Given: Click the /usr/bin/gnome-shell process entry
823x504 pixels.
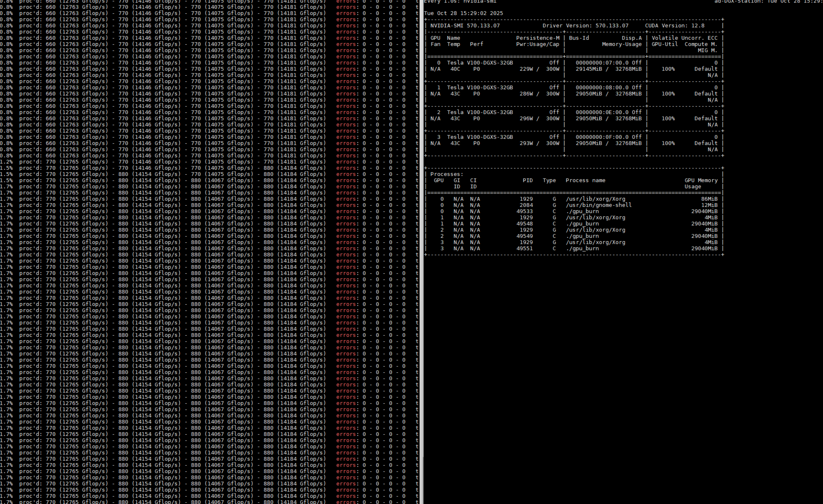Looking at the screenshot, I should tap(598, 206).
